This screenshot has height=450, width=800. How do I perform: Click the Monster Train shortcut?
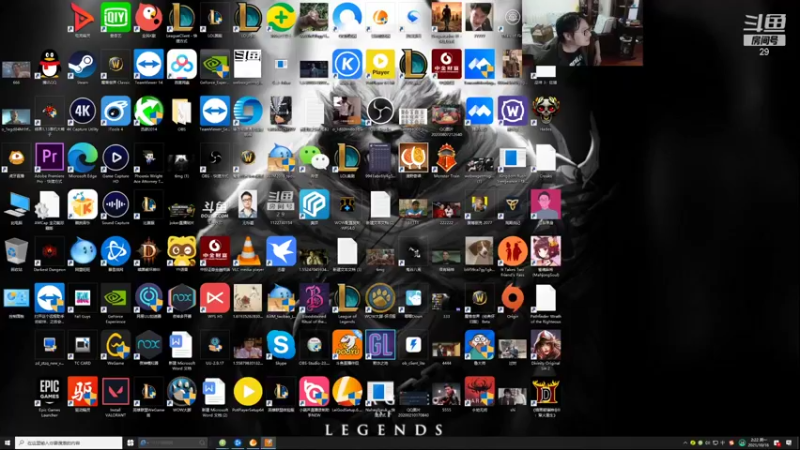point(446,159)
